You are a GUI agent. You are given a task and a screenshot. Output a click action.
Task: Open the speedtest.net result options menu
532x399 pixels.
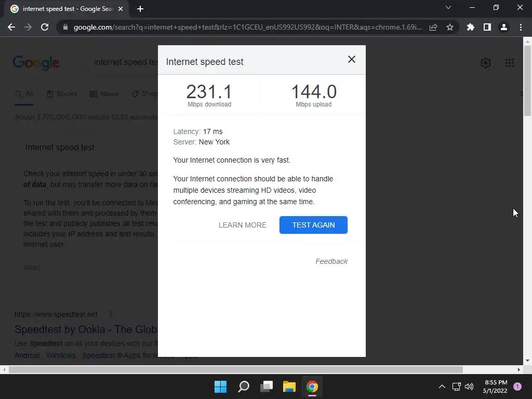click(111, 314)
